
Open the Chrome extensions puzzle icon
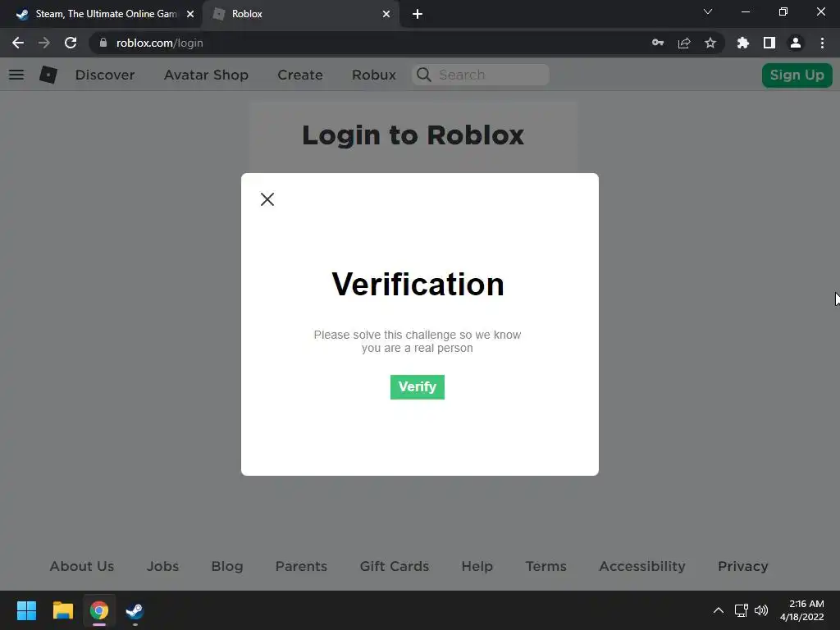coord(743,43)
